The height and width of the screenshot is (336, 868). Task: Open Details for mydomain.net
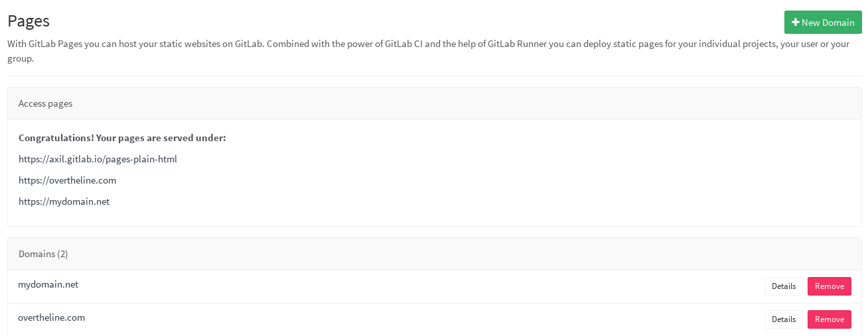(783, 286)
